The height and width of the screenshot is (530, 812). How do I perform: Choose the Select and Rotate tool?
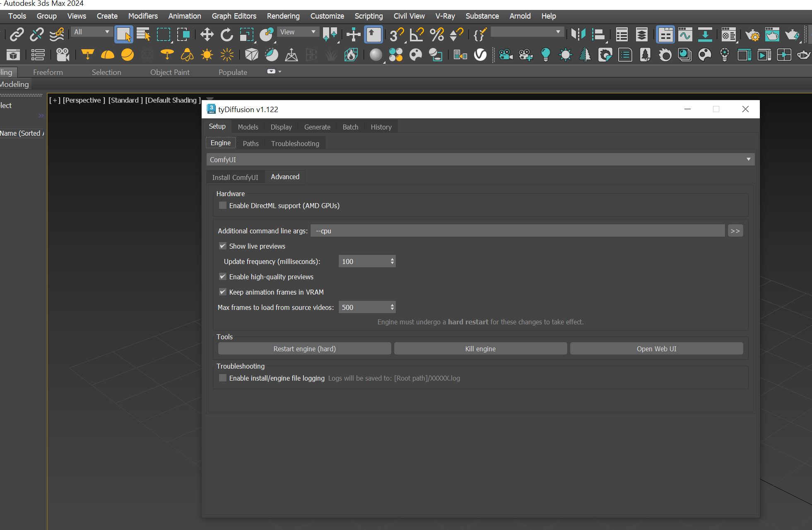point(226,34)
